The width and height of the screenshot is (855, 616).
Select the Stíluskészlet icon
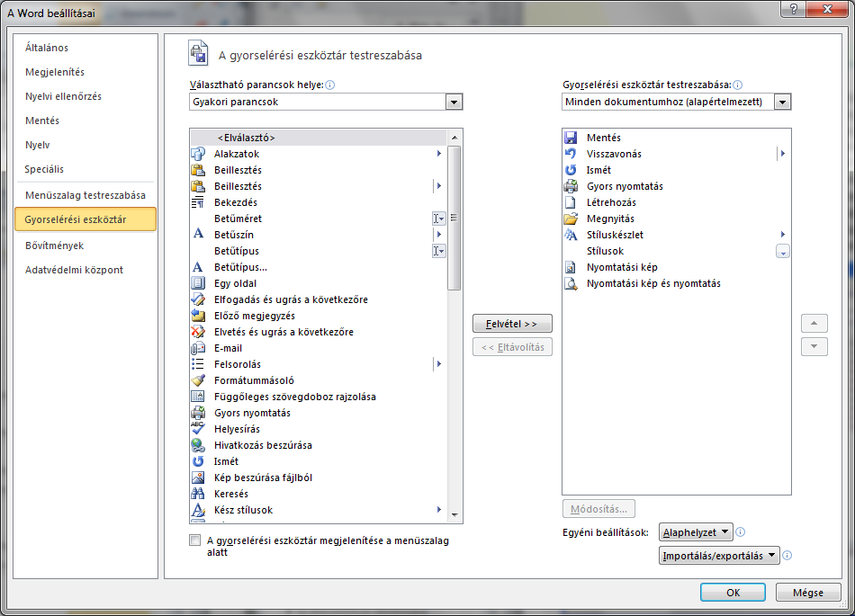pos(571,234)
